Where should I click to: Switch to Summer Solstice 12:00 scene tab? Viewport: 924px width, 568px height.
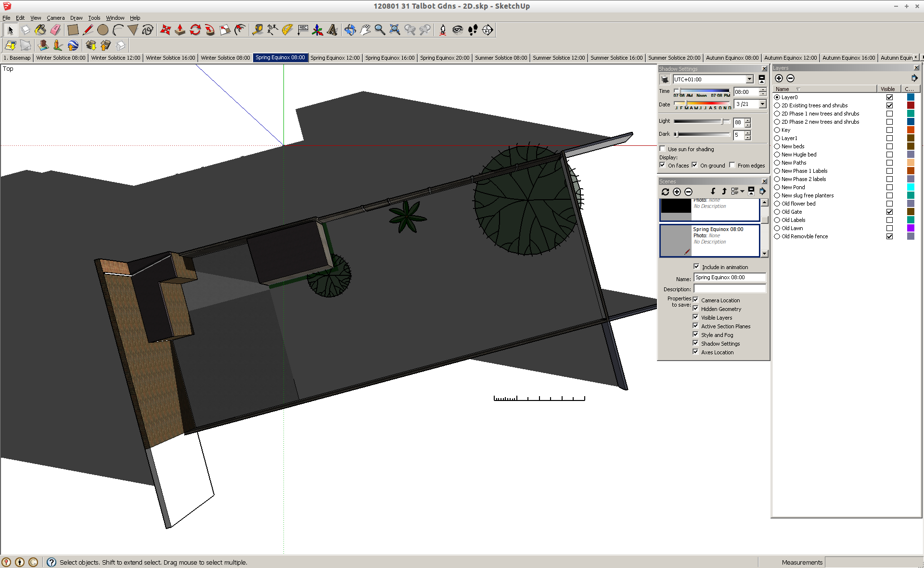558,58
